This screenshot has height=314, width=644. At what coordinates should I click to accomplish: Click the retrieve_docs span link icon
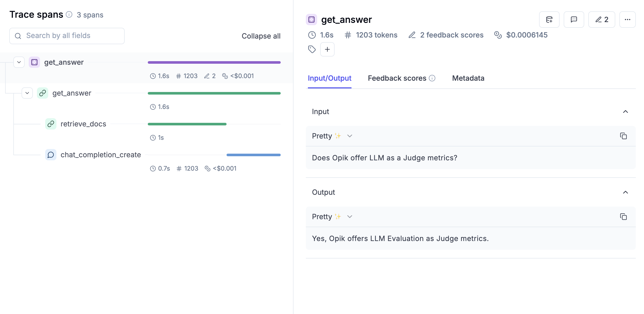pyautogui.click(x=51, y=124)
